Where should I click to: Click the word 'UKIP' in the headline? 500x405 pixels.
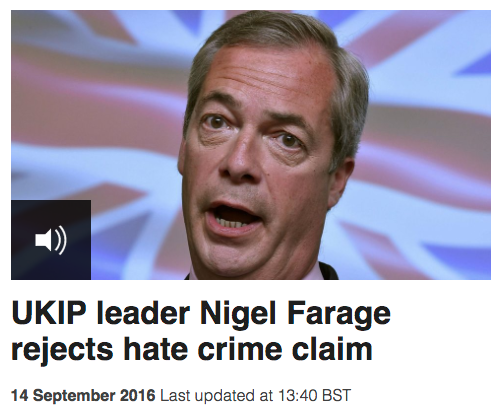[x=49, y=313]
